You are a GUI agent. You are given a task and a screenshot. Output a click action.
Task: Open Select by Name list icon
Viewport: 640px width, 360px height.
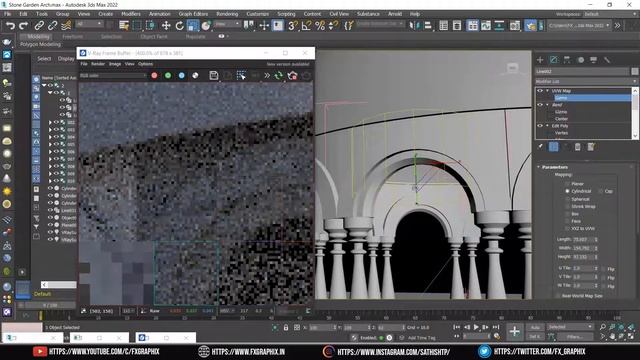[124, 26]
